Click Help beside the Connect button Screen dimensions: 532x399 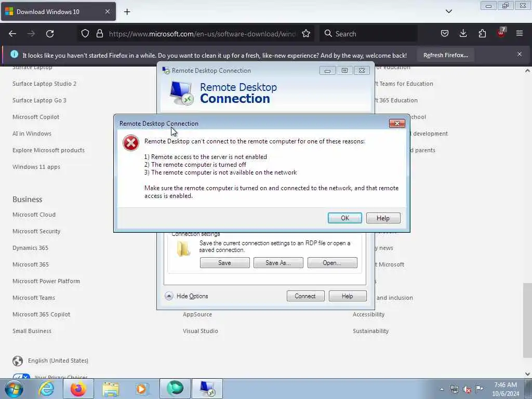[x=348, y=296]
